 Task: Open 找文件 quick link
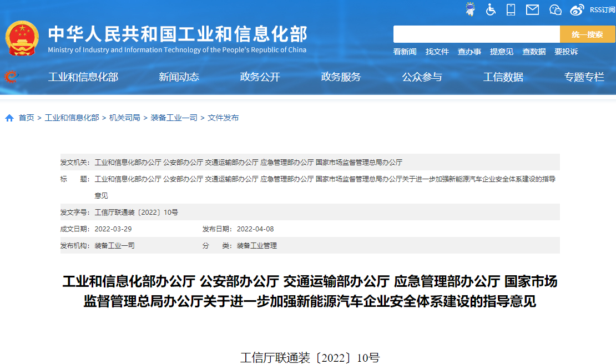[x=437, y=52]
